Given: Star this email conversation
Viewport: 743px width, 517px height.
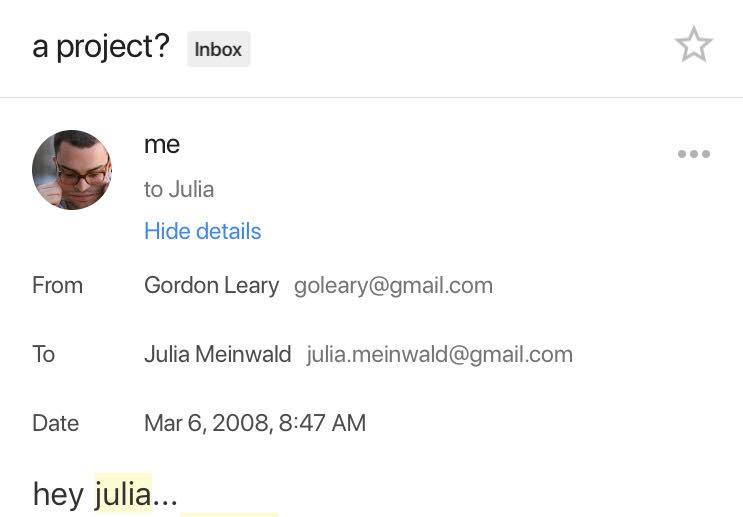Looking at the screenshot, I should (693, 45).
